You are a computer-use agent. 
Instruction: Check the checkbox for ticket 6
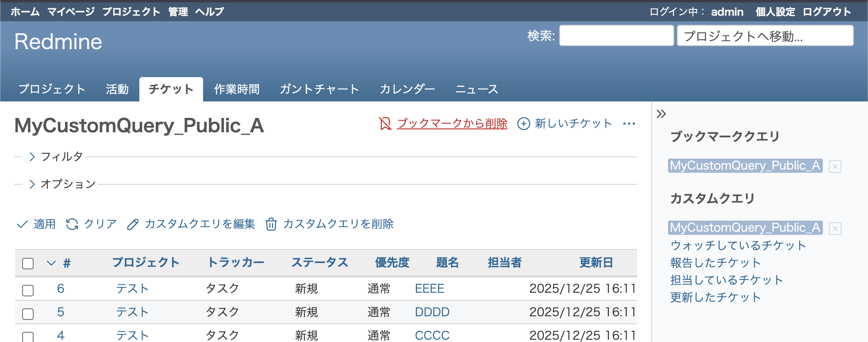coord(28,290)
